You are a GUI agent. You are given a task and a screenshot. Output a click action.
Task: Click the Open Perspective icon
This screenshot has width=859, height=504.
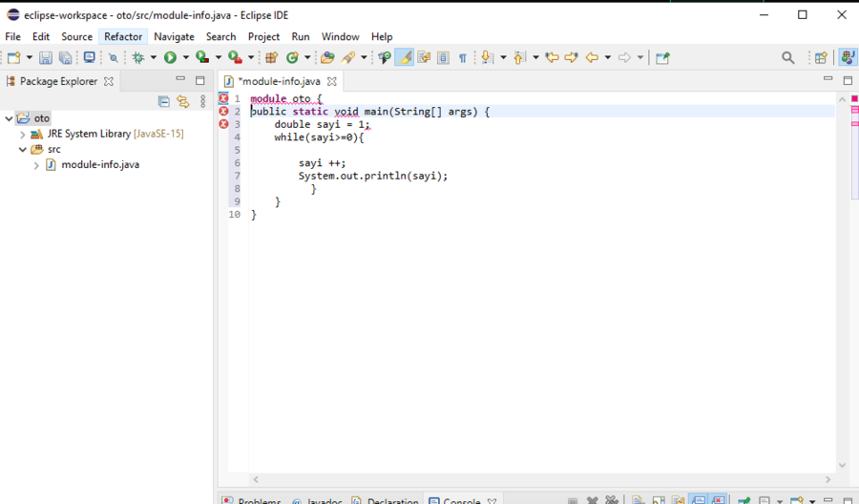tap(820, 58)
